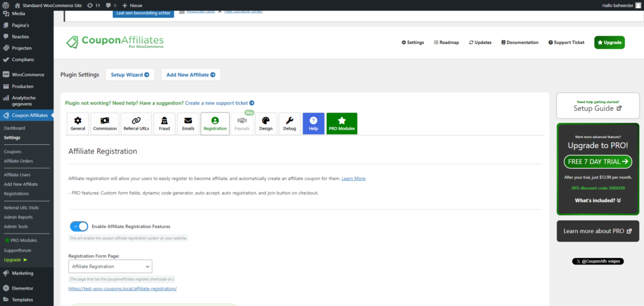Viewport: 644px width, 306px height.
Task: Open the Support Ticket header link
Action: pyautogui.click(x=566, y=42)
